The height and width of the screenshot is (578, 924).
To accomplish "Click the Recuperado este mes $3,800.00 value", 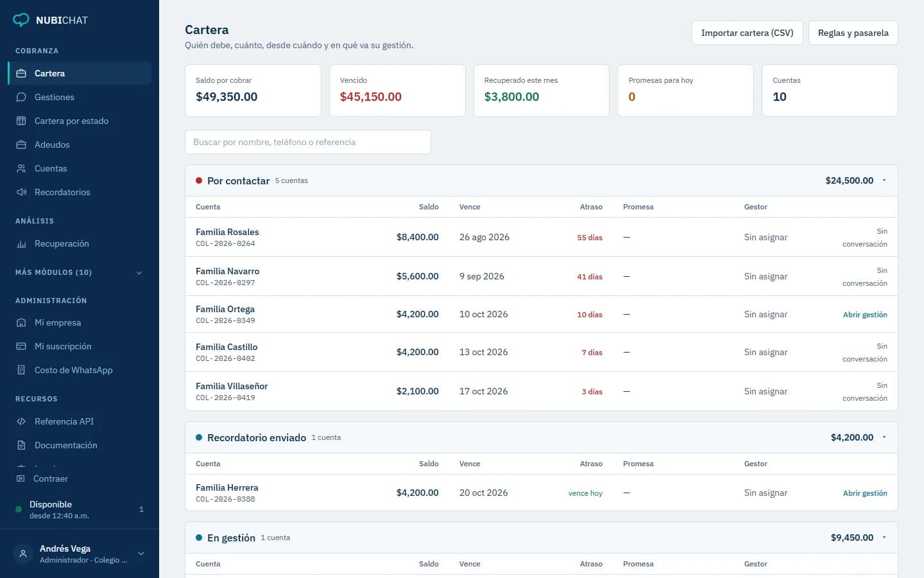I will 511,97.
